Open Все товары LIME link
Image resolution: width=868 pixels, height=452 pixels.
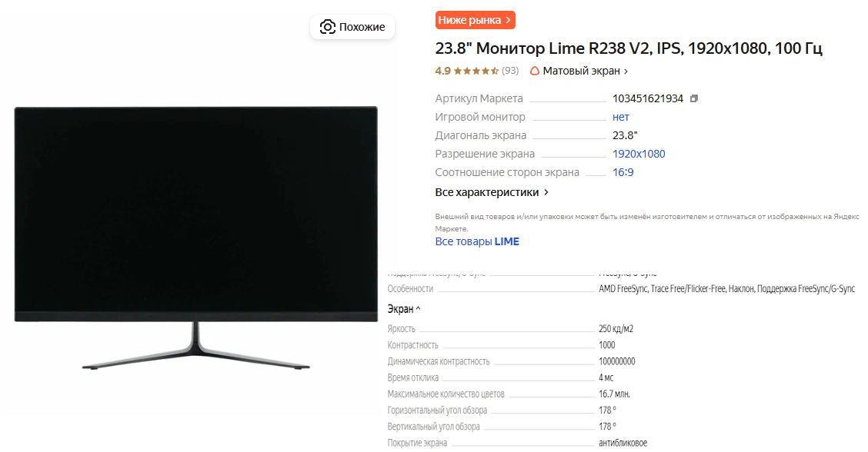[477, 241]
